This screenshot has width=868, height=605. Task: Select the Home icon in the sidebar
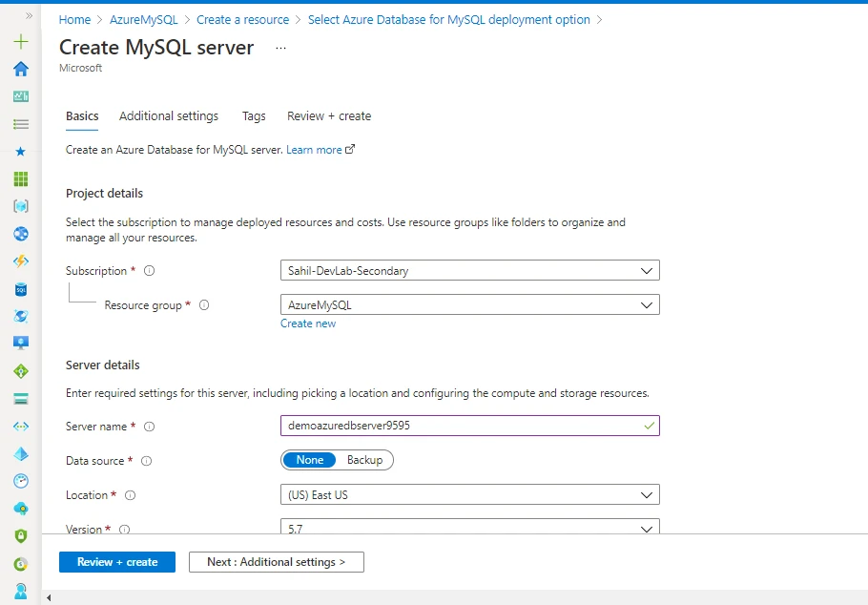click(x=20, y=69)
